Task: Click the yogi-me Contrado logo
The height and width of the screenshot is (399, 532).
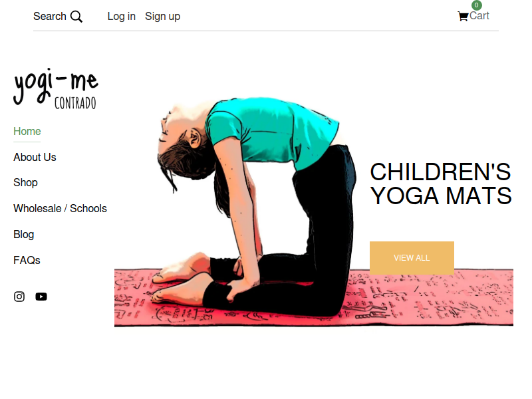Action: (x=56, y=88)
